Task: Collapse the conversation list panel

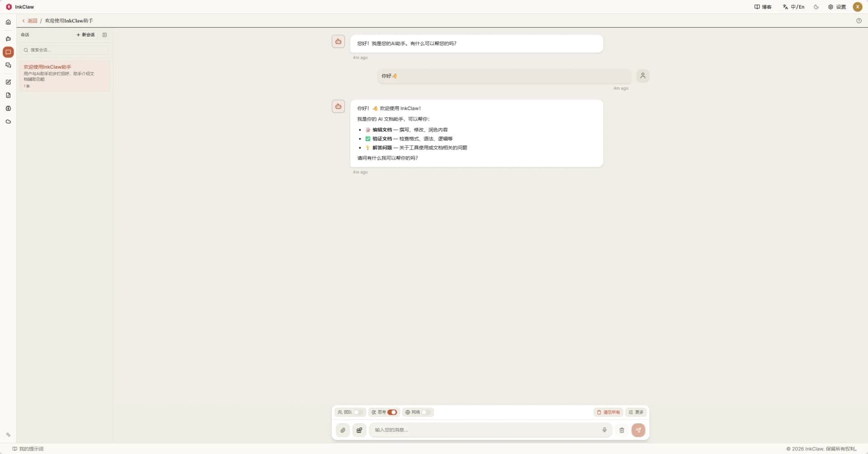Action: (x=104, y=35)
